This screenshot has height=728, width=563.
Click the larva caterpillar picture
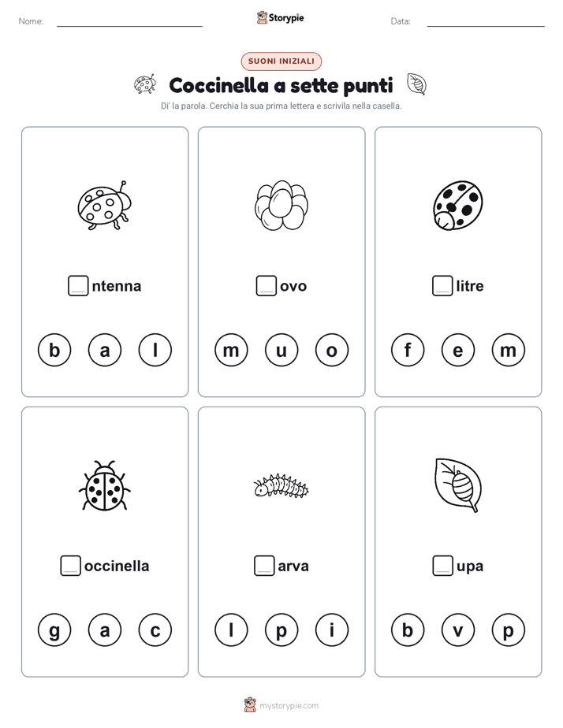pyautogui.click(x=281, y=485)
